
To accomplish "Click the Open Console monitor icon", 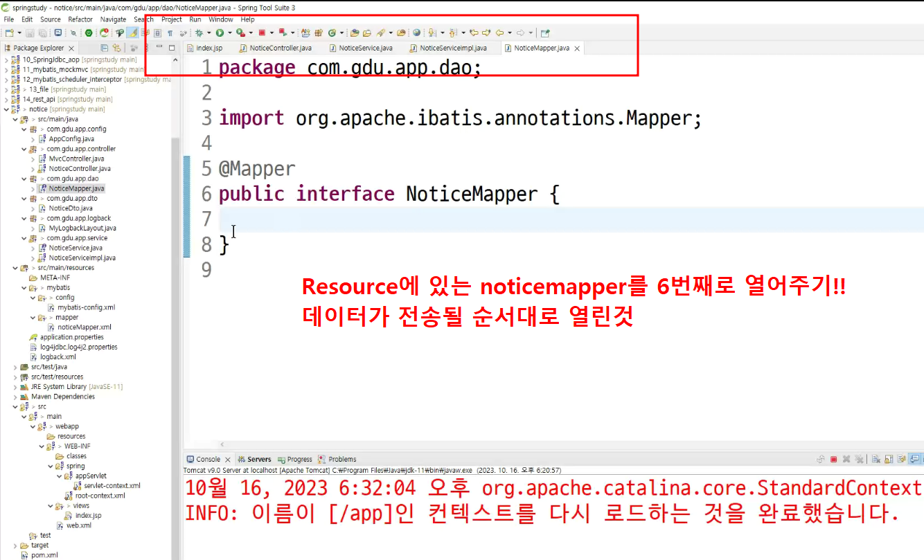I will pos(58,33).
